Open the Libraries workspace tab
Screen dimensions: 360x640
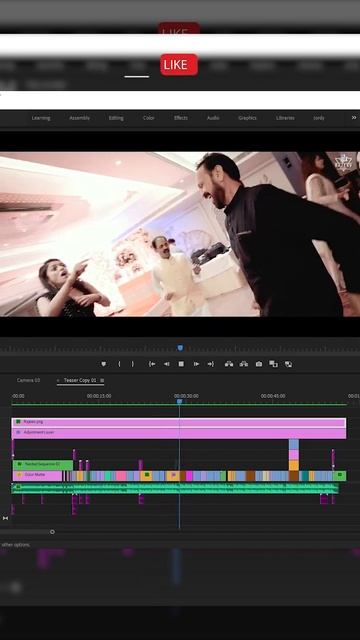285,118
